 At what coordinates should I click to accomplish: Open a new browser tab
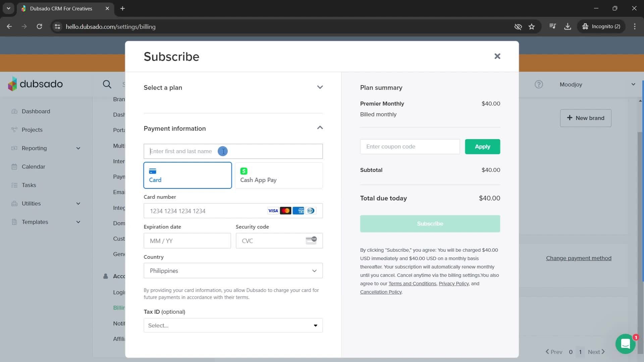[x=123, y=8]
